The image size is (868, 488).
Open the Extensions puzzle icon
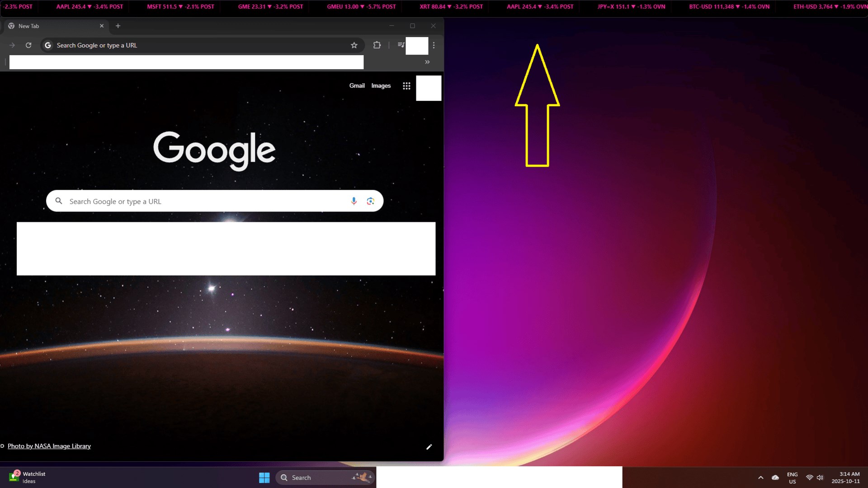(377, 45)
